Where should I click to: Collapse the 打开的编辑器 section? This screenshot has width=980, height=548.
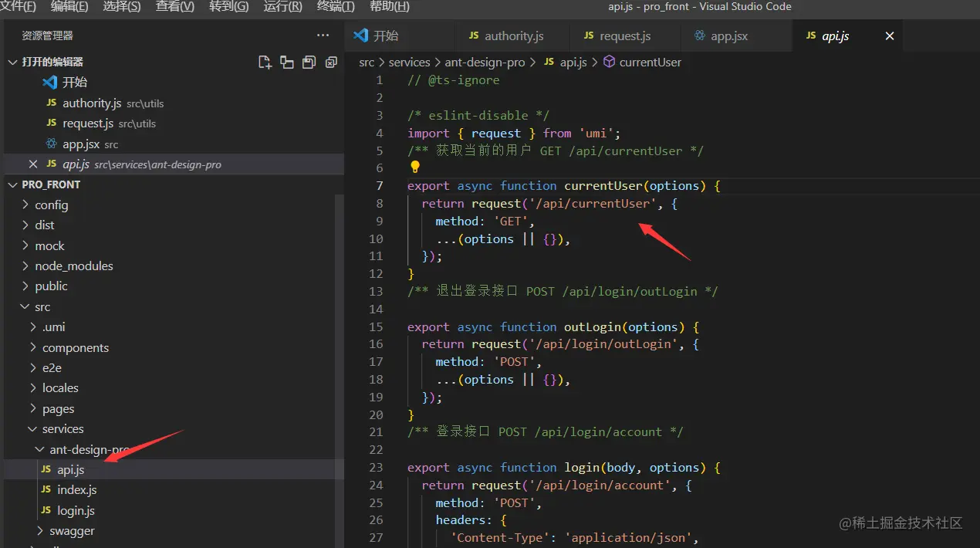(x=12, y=62)
